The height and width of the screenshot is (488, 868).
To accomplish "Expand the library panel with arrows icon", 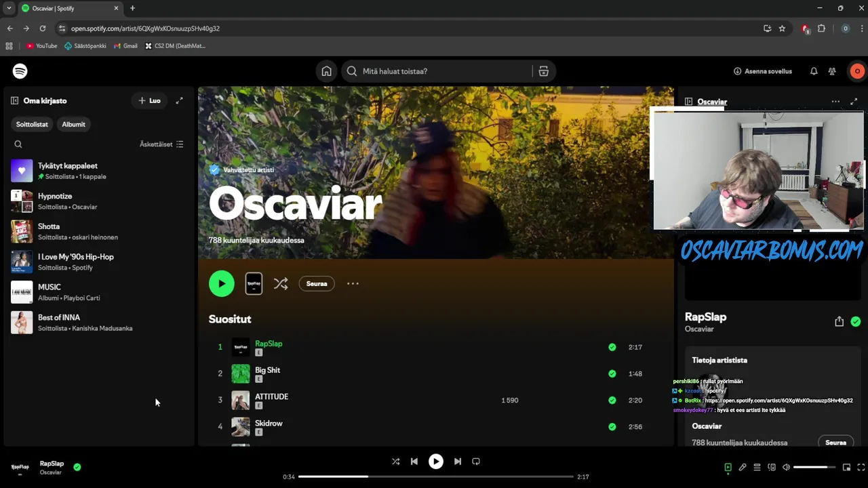I will pos(179,100).
